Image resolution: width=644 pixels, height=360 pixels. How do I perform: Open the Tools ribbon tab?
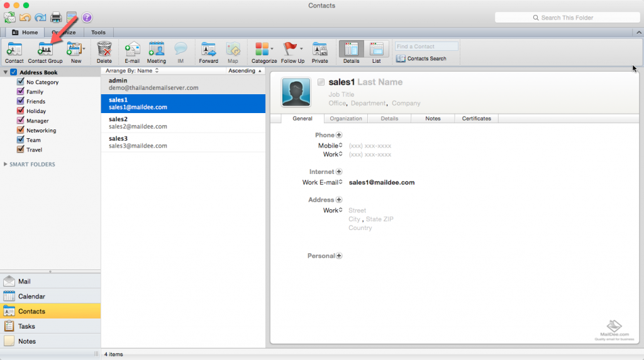click(x=98, y=33)
